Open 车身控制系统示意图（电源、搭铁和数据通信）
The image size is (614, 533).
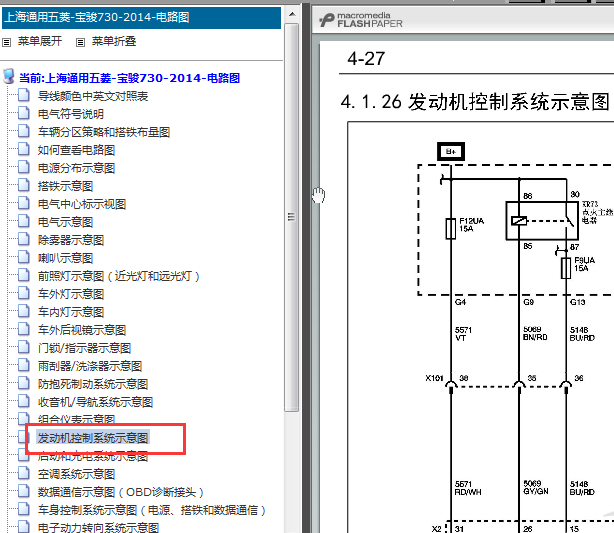[152, 510]
